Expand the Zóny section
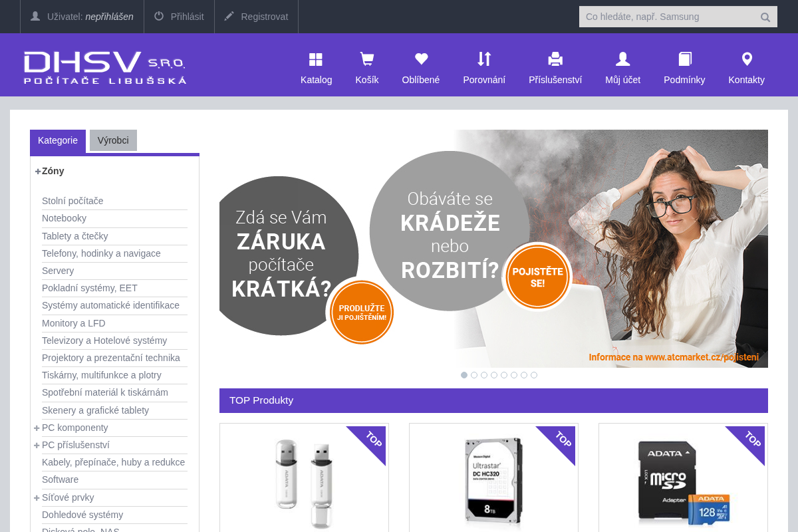This screenshot has height=532, width=798. pos(38,171)
